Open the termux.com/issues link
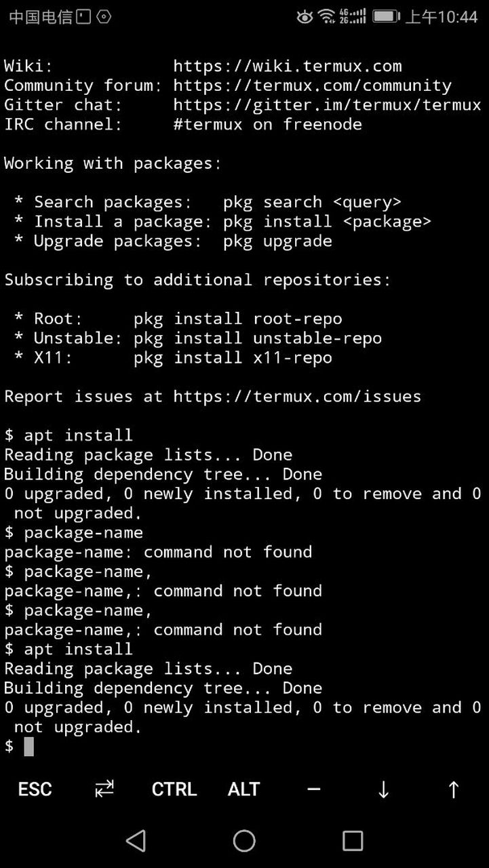Image resolution: width=489 pixels, height=868 pixels. (297, 397)
